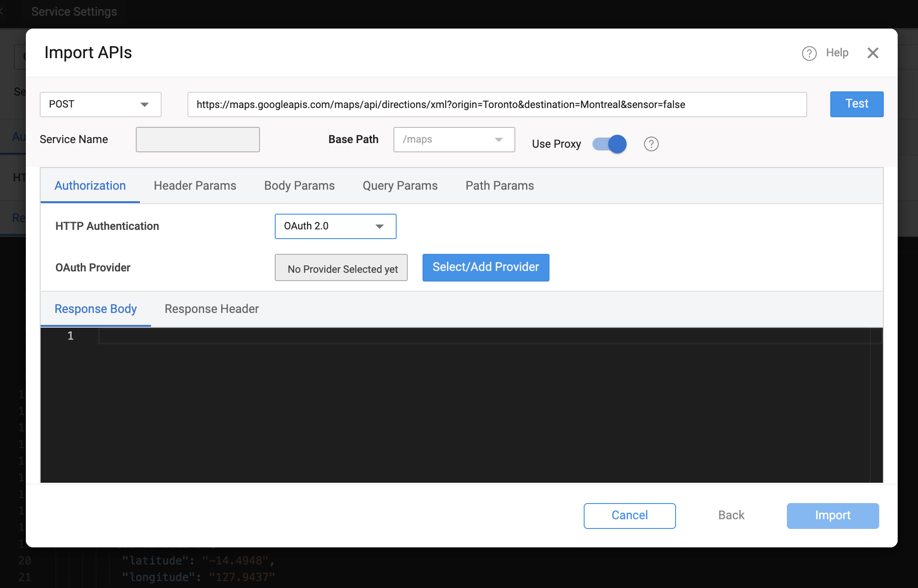Expand the Base Path dropdown
918x588 pixels.
click(x=454, y=139)
